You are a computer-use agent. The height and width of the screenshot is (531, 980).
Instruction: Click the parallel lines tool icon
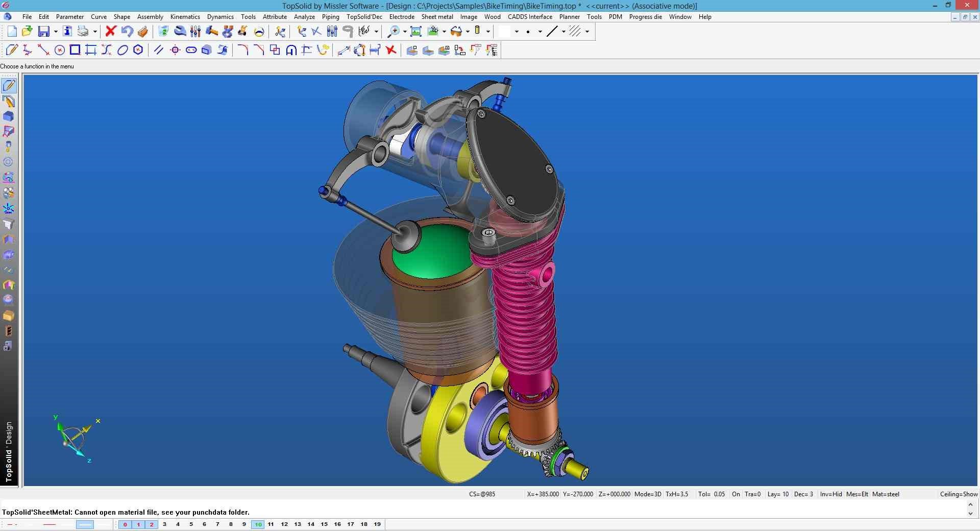pyautogui.click(x=159, y=50)
